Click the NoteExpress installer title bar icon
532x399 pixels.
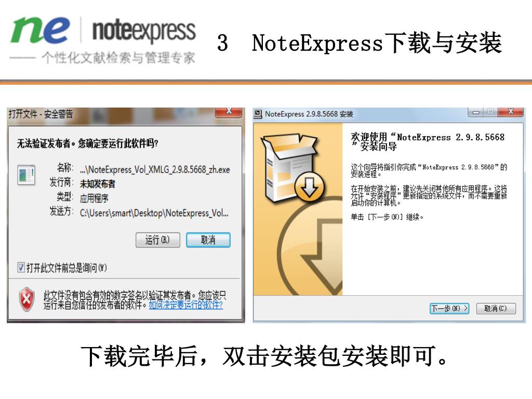click(x=258, y=114)
